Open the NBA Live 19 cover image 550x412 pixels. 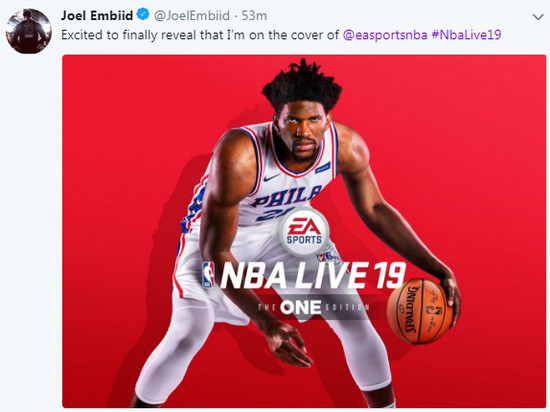pos(304,231)
